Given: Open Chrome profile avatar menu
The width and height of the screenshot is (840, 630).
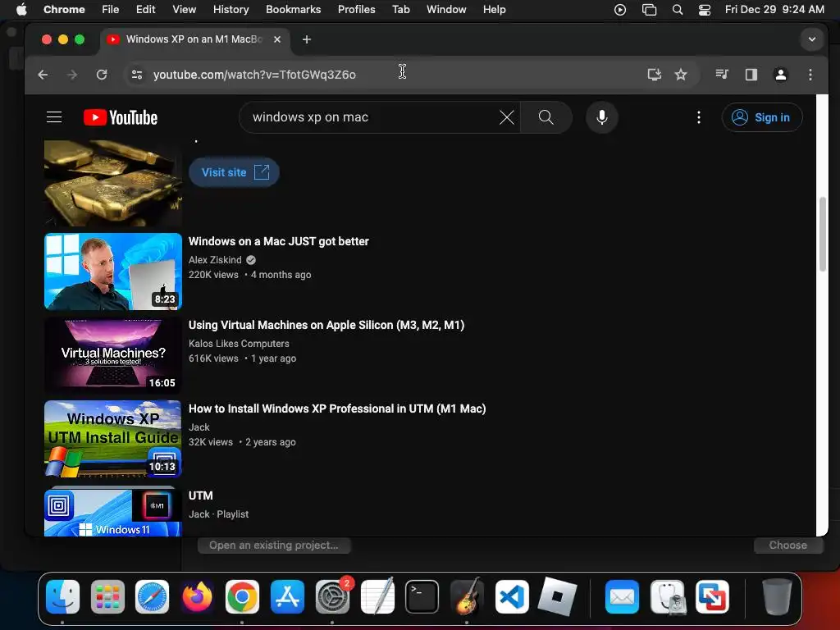Looking at the screenshot, I should [x=781, y=75].
